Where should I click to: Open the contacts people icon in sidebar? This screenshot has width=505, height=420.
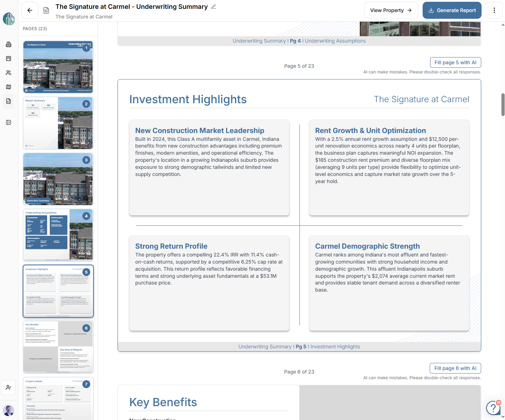point(9,73)
